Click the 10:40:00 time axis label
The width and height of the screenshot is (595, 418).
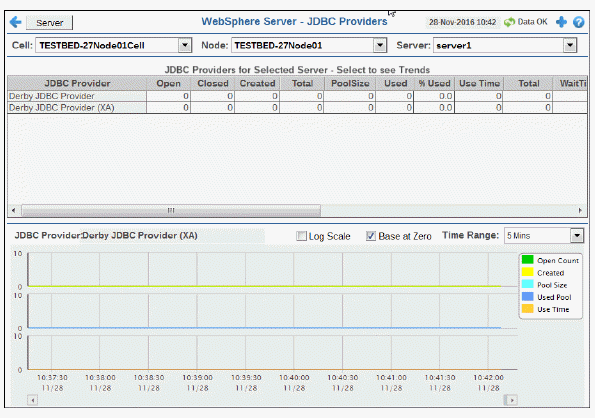[294, 377]
